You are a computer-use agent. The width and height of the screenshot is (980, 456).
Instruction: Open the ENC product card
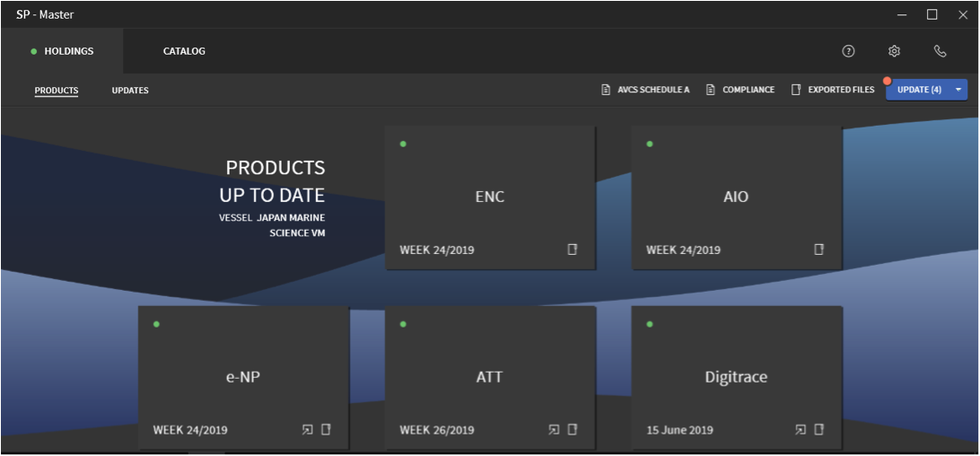(490, 197)
